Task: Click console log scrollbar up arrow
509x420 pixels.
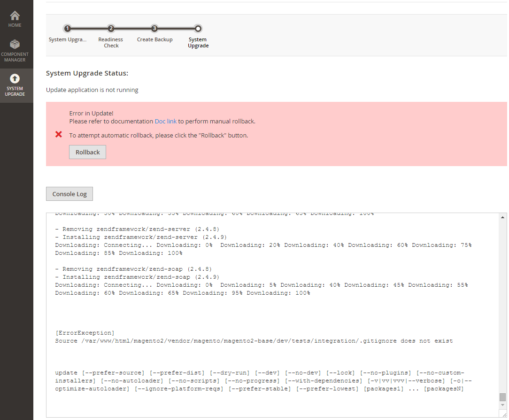Action: (x=502, y=217)
